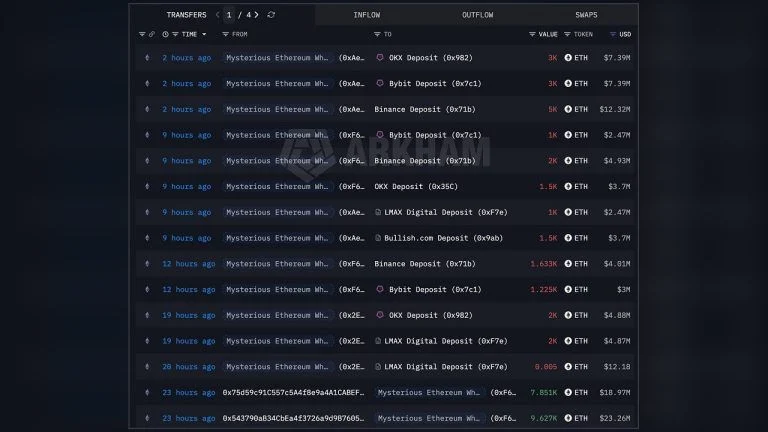Go to the previous transfers page

tap(217, 15)
